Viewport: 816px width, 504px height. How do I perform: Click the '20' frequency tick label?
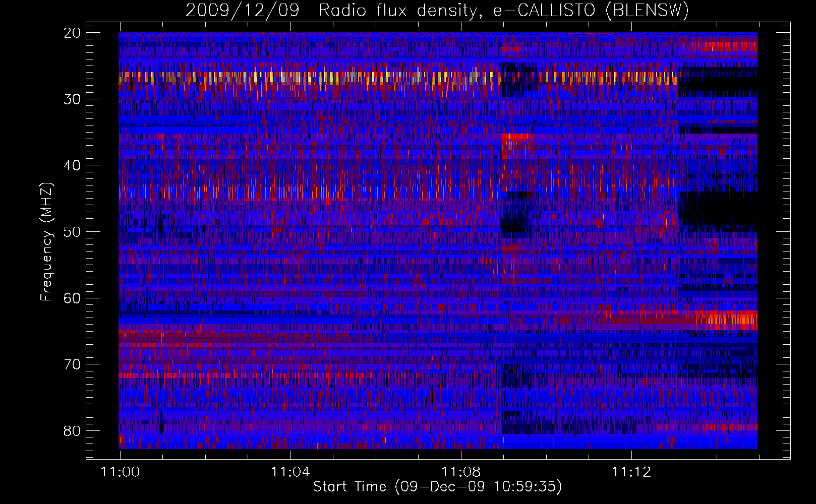(x=72, y=33)
